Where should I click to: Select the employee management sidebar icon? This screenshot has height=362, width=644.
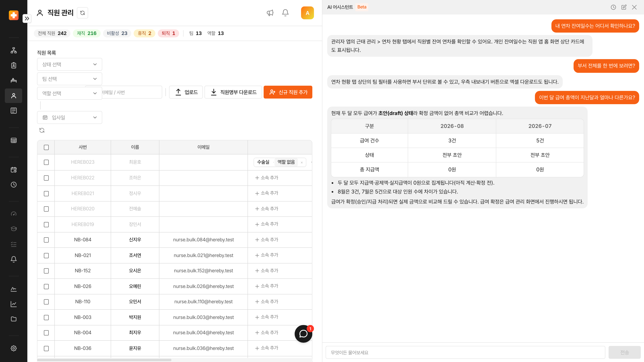pos(13,96)
